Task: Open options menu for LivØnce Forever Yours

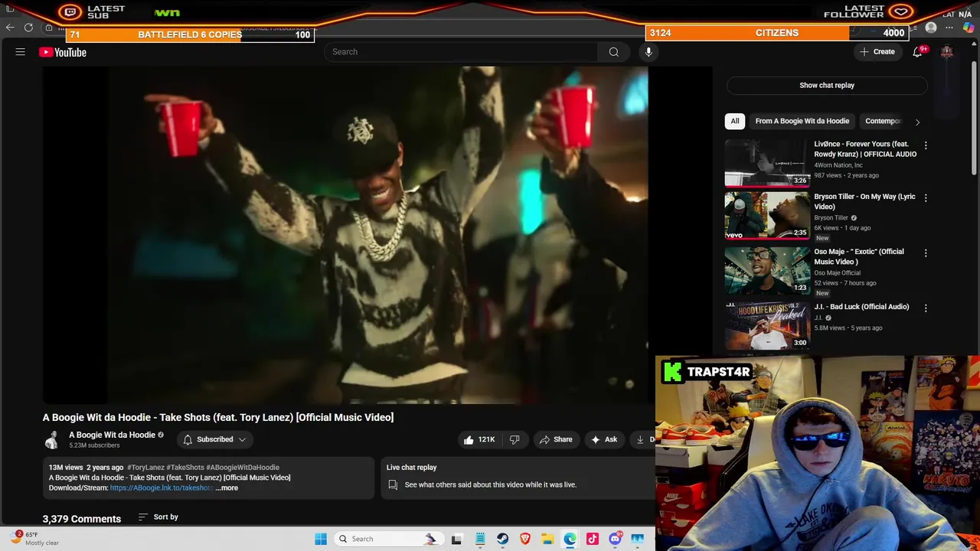Action: tap(926, 145)
